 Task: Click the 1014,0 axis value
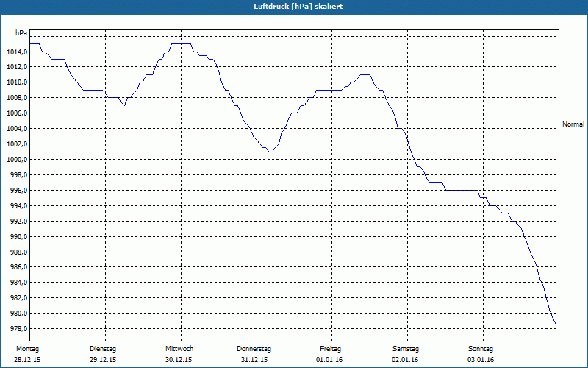coord(17,52)
